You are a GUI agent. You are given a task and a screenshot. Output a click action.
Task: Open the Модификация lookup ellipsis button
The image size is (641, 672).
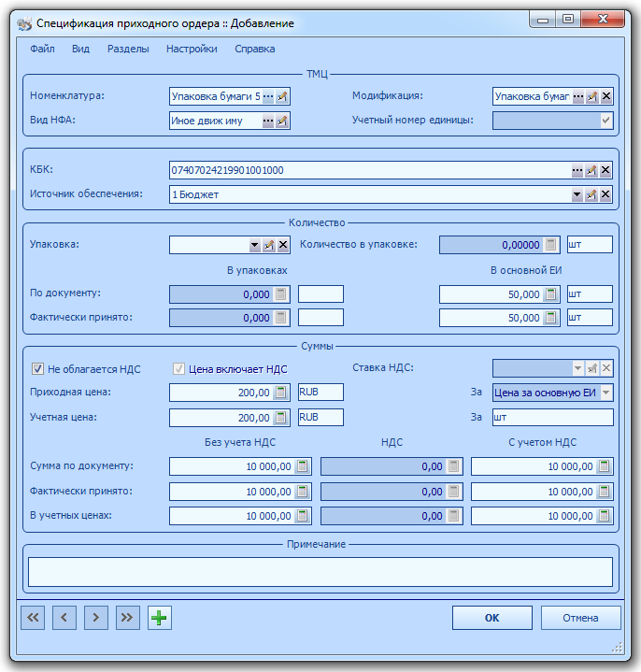pyautogui.click(x=578, y=96)
